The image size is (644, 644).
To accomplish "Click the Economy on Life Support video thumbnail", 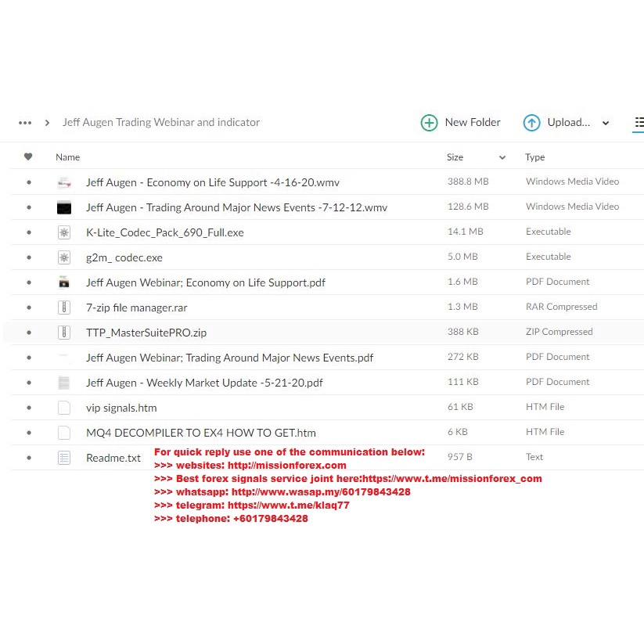I will pyautogui.click(x=64, y=182).
